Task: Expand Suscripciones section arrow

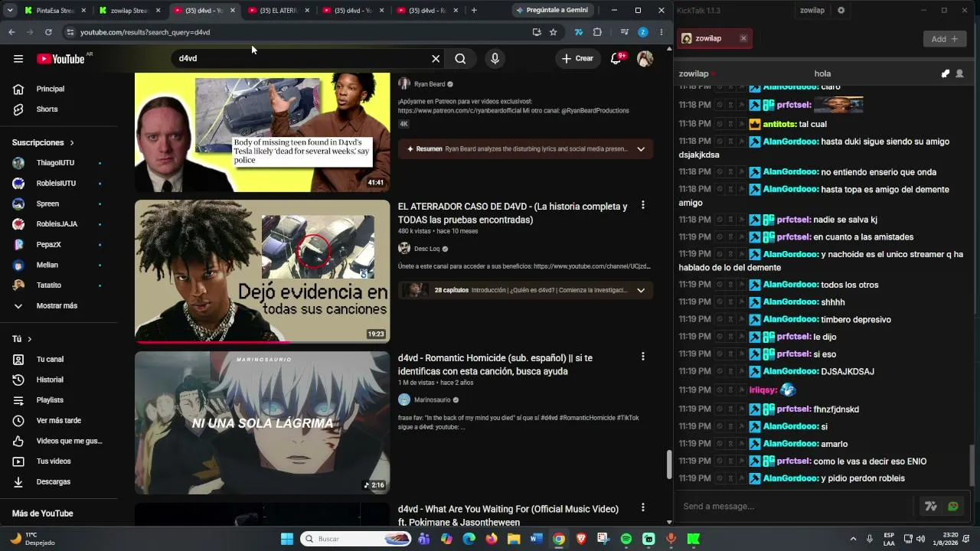Action: [x=72, y=143]
